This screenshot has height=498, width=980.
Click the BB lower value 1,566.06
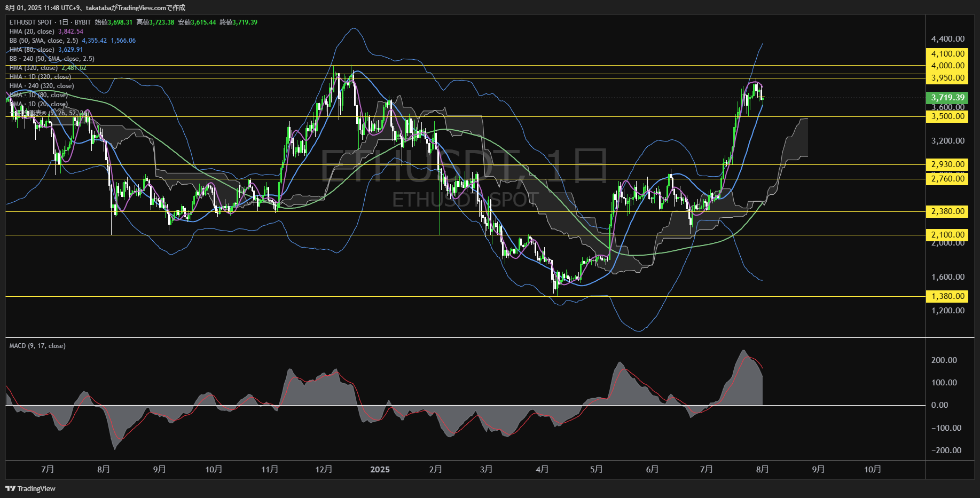click(123, 41)
